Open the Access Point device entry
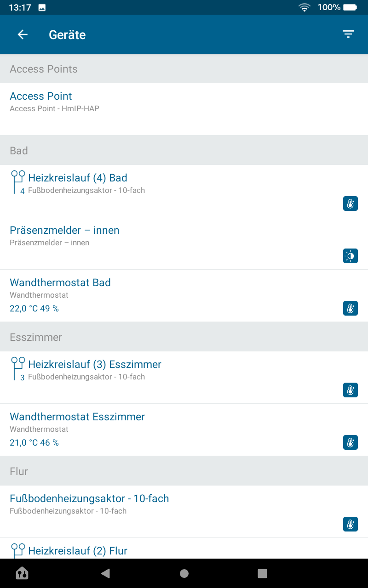The image size is (368, 588). pos(41,96)
